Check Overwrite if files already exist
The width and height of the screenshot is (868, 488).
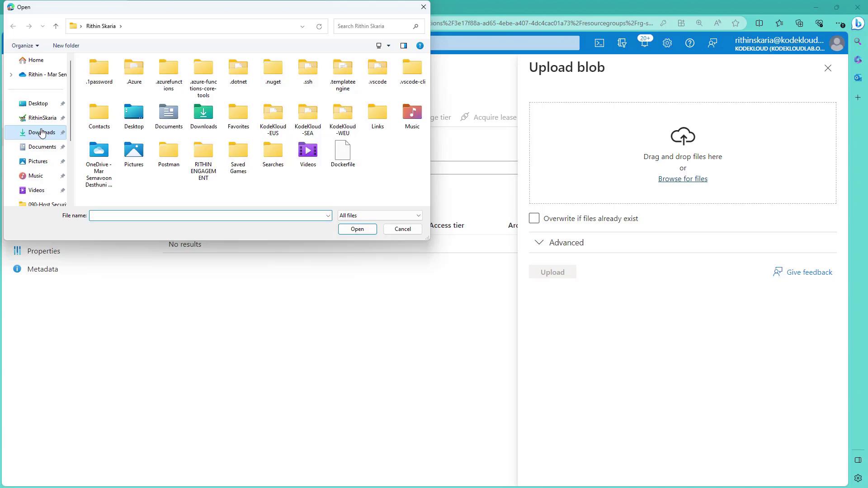click(534, 219)
